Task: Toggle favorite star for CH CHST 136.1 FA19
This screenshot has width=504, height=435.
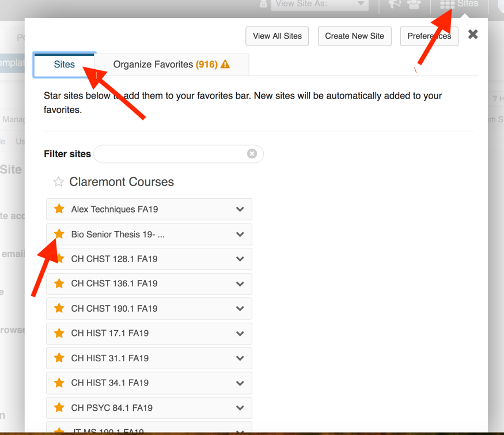Action: coord(59,283)
